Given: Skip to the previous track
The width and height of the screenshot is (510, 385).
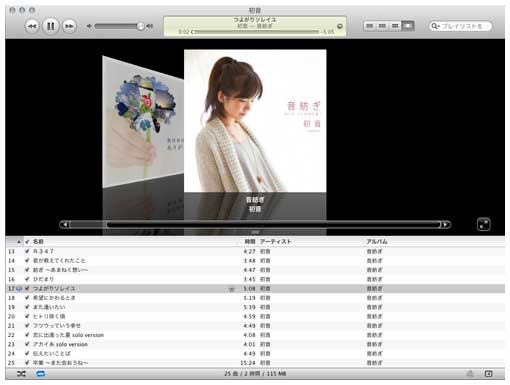Looking at the screenshot, I should pyautogui.click(x=32, y=26).
